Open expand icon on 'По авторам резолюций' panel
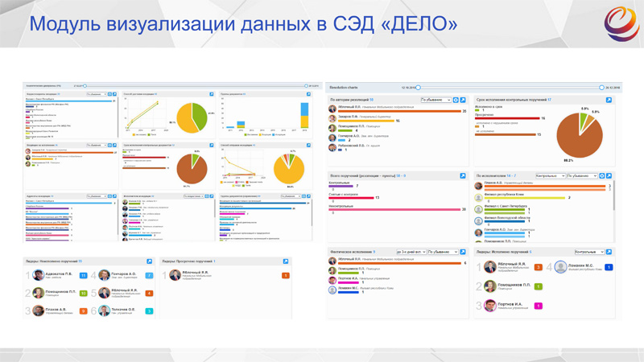 (462, 100)
